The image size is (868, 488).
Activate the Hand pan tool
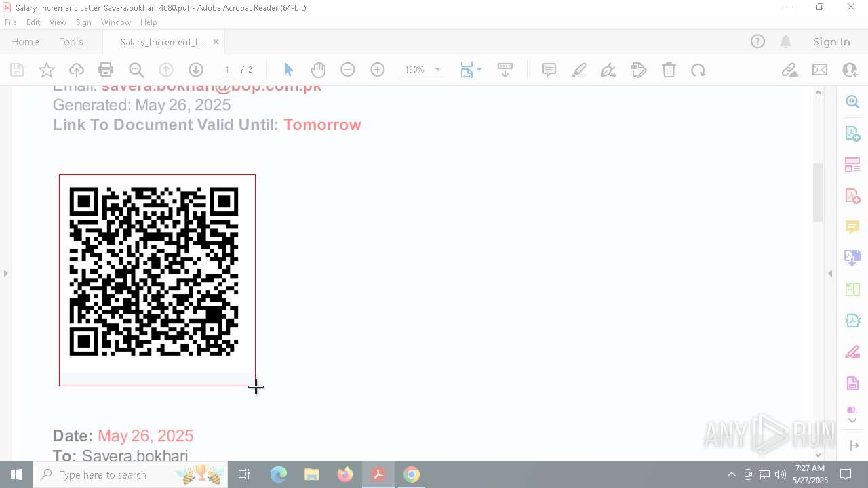(x=318, y=70)
